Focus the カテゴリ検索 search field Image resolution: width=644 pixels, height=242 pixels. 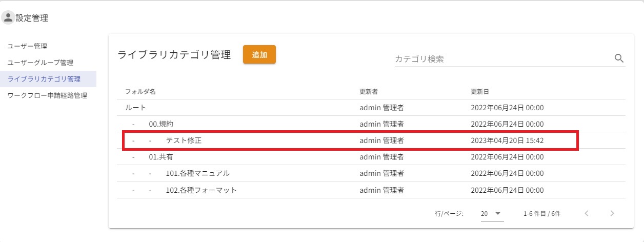(x=502, y=59)
